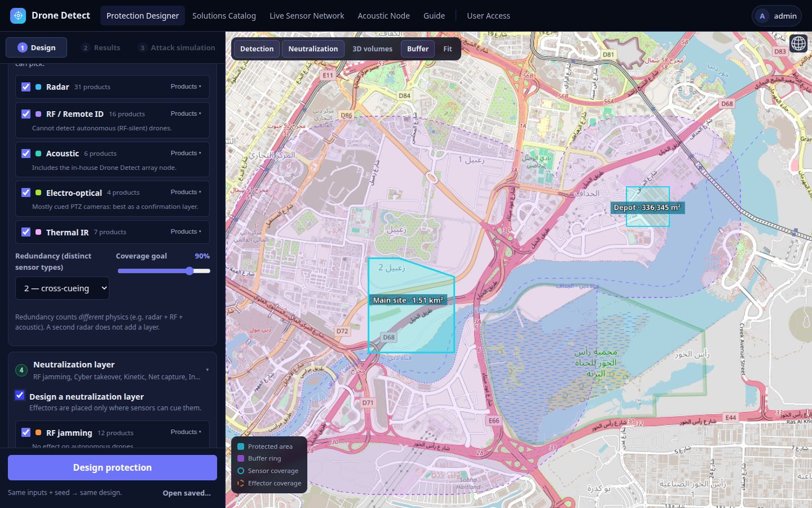Click the Effector coverage legend circle

(x=241, y=483)
